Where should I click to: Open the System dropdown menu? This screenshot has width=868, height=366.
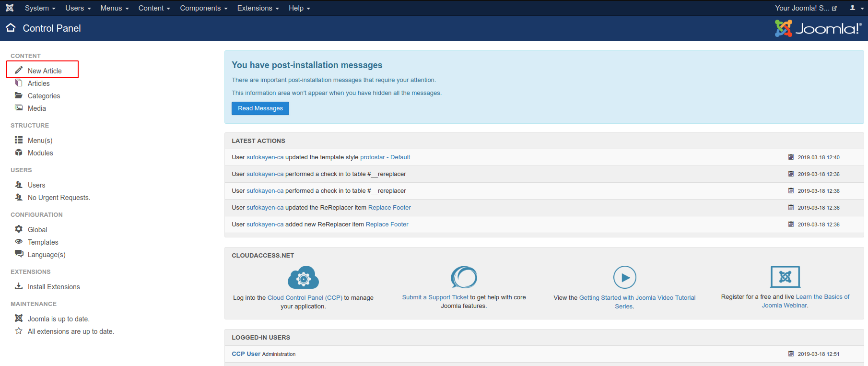point(40,8)
